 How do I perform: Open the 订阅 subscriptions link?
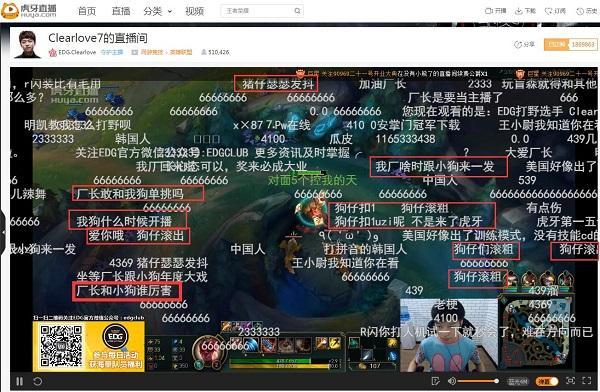pos(555,11)
